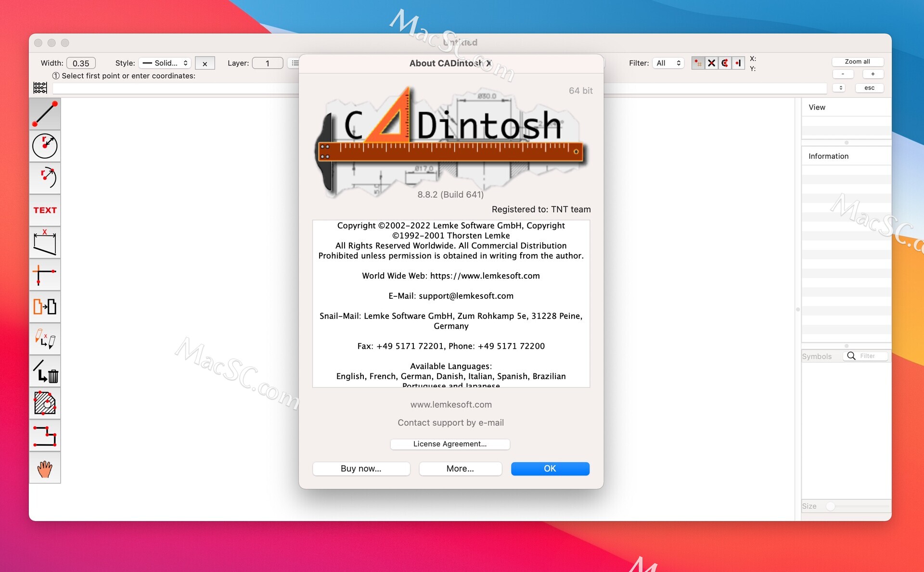924x572 pixels.
Task: Click the zoom in plus button
Action: pyautogui.click(x=873, y=74)
